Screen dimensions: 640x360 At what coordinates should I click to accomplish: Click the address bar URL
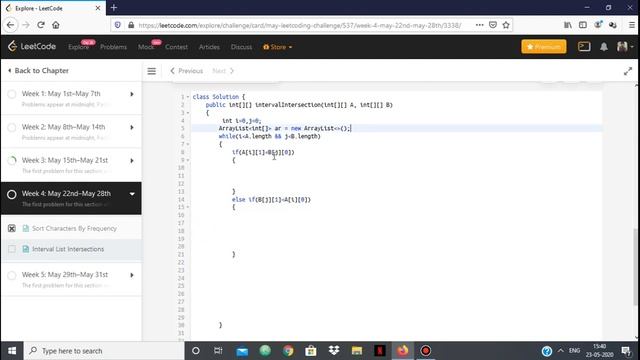pyautogui.click(x=300, y=25)
